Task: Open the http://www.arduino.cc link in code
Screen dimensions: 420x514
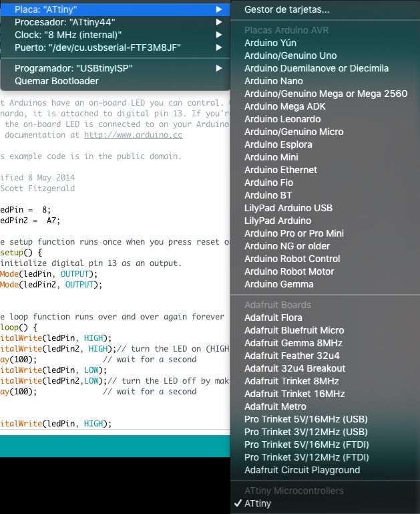Action: [134, 135]
